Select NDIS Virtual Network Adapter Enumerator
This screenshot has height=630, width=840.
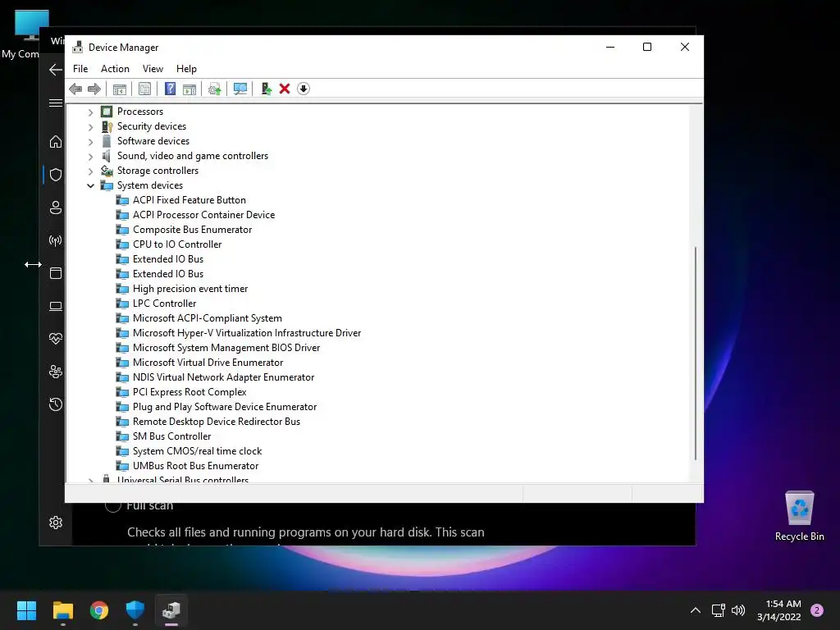223,377
